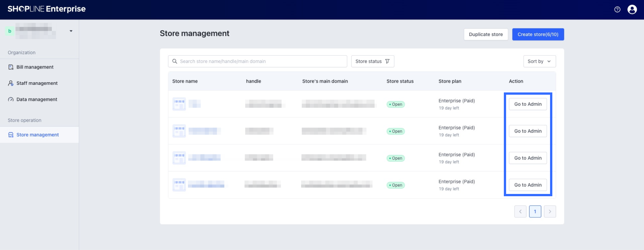Click the Data management gauge icon
Screen dimensions: 644x250
[x=11, y=100]
